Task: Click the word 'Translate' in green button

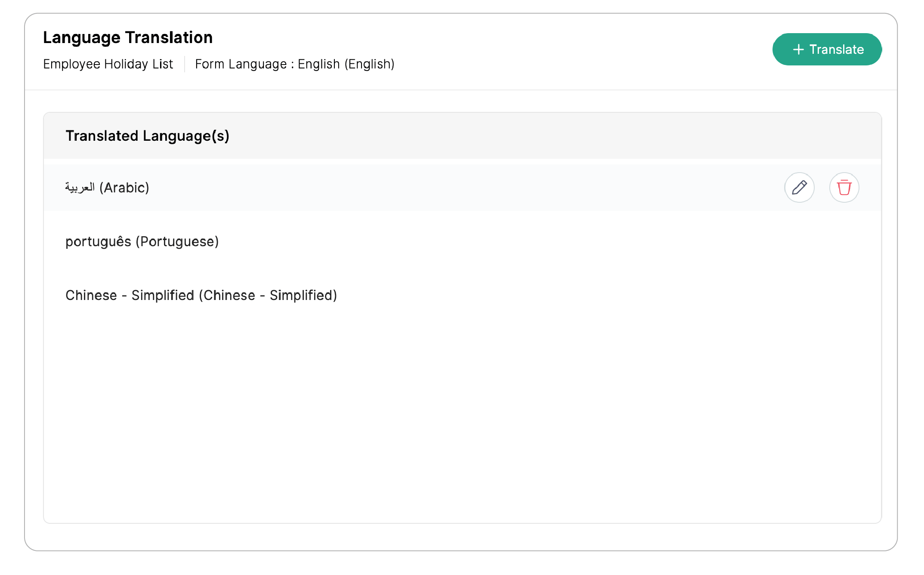Action: 836,49
